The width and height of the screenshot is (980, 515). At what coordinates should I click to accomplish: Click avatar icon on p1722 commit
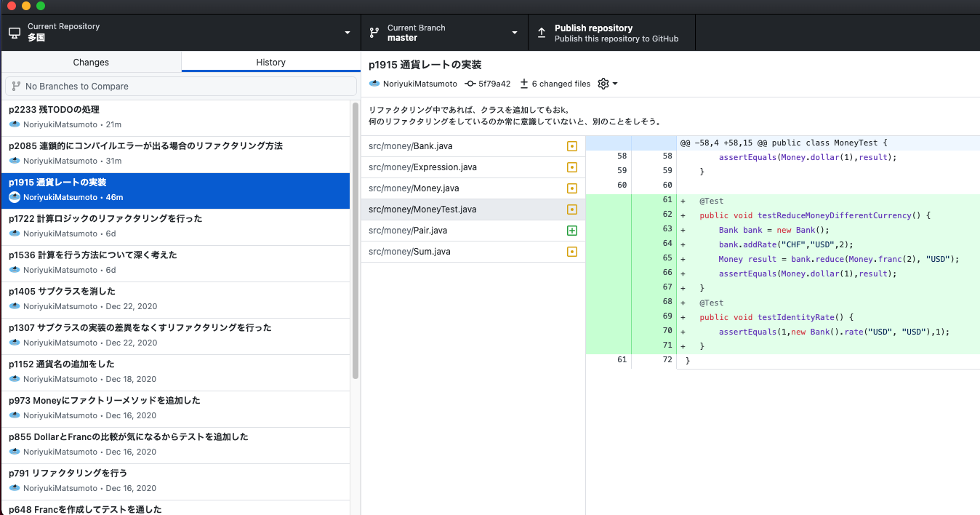15,233
